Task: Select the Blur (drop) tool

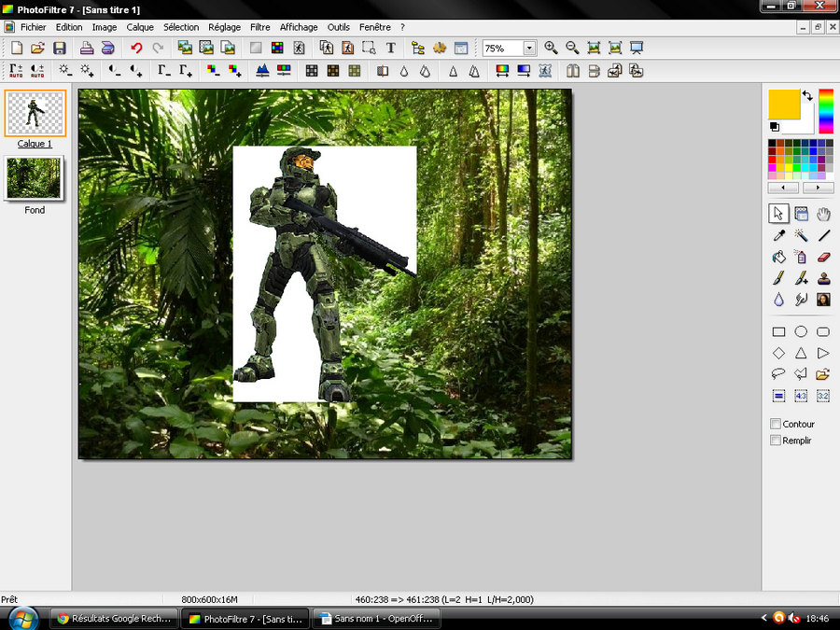Action: [x=779, y=300]
